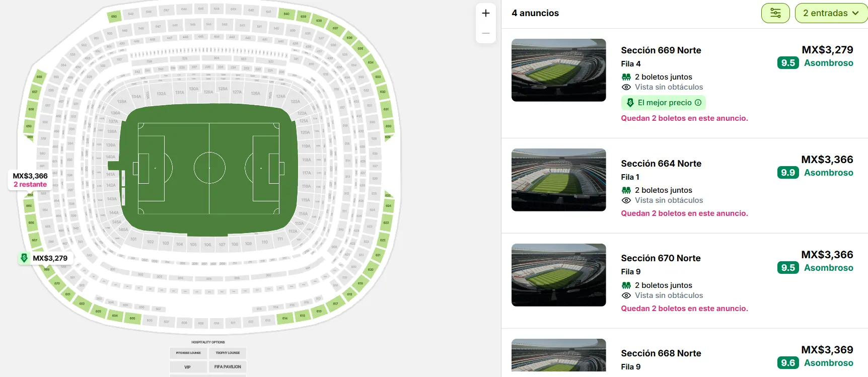This screenshot has width=868, height=377.
Task: Click the 9.9 rating badge
Action: (x=788, y=173)
